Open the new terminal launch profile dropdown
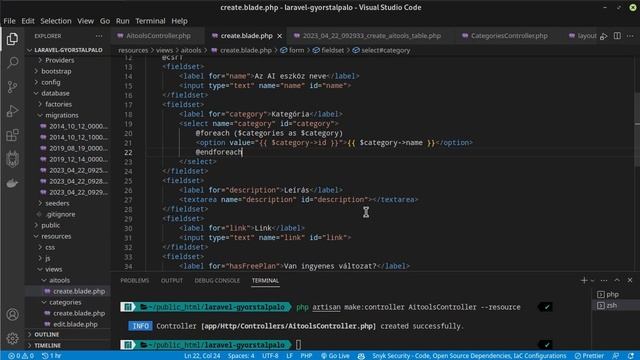The width and height of the screenshot is (640, 360). [592, 280]
